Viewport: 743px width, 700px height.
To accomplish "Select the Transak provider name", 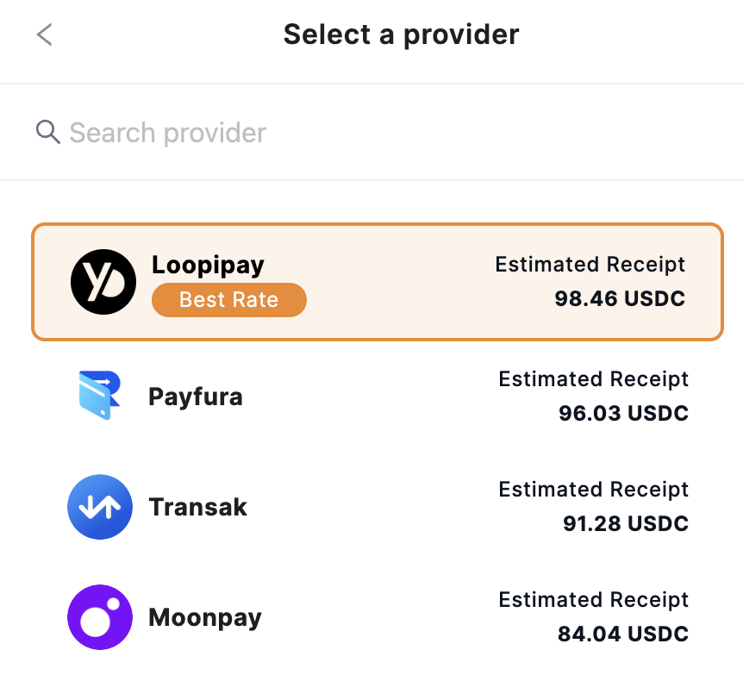I will tap(197, 507).
